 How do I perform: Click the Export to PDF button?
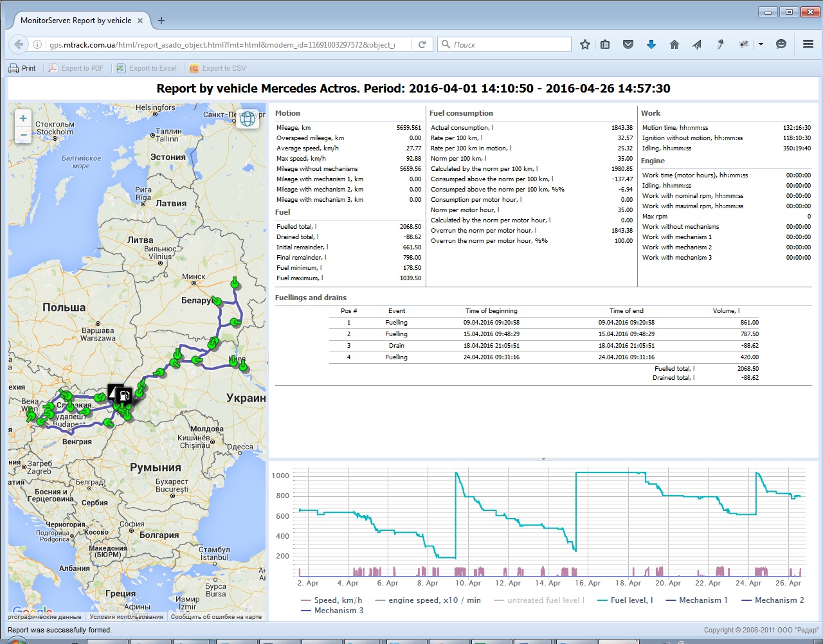[x=76, y=68]
